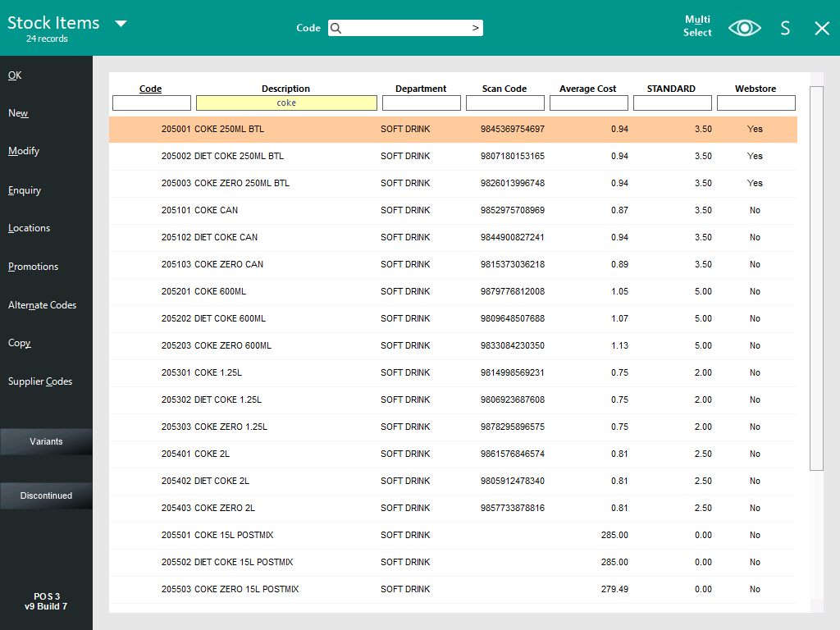Select Copy in the sidebar
The image size is (840, 630).
(20, 343)
